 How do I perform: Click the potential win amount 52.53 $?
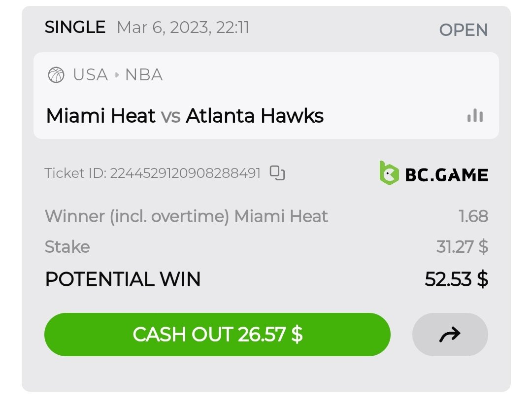(x=456, y=279)
